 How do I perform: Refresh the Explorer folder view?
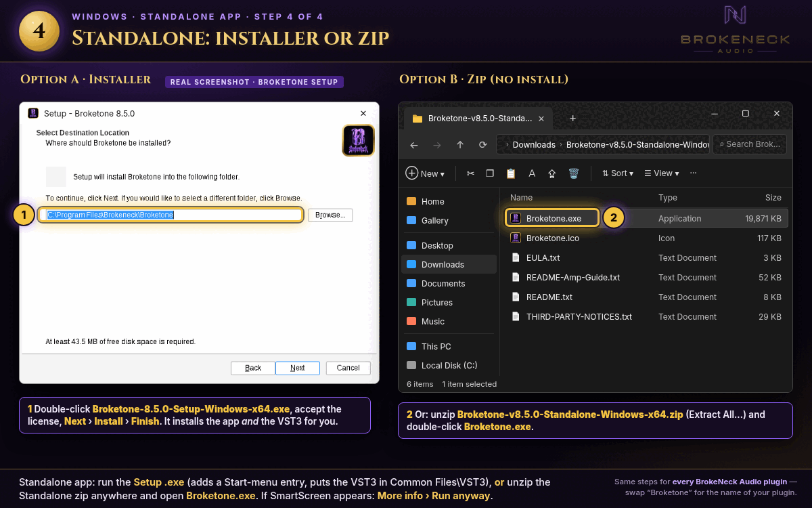pos(483,145)
